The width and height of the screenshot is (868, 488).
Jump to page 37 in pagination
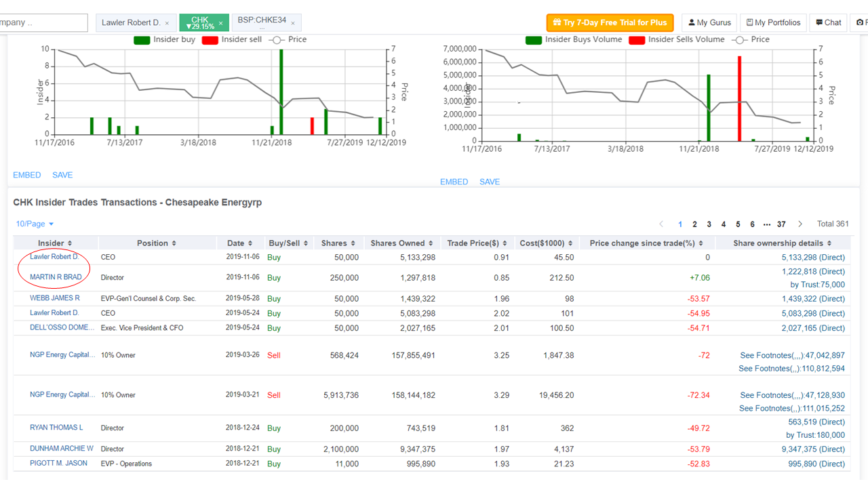click(x=781, y=224)
